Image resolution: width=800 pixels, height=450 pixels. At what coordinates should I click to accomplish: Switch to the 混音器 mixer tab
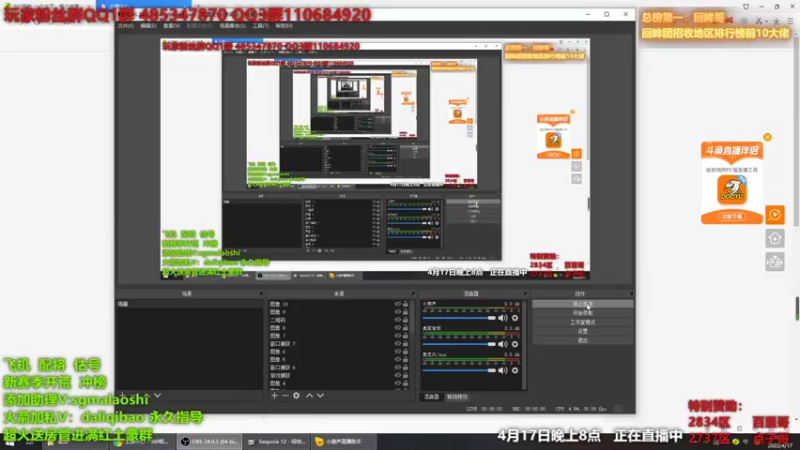click(x=432, y=396)
